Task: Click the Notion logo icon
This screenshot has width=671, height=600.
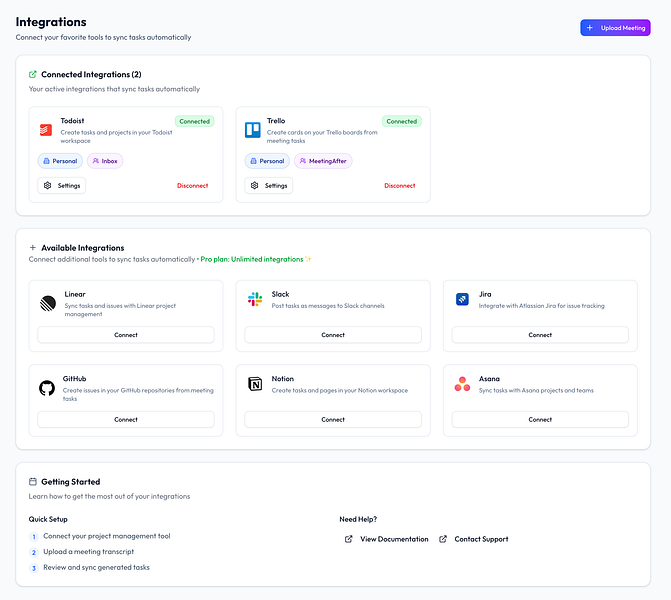Action: click(255, 384)
